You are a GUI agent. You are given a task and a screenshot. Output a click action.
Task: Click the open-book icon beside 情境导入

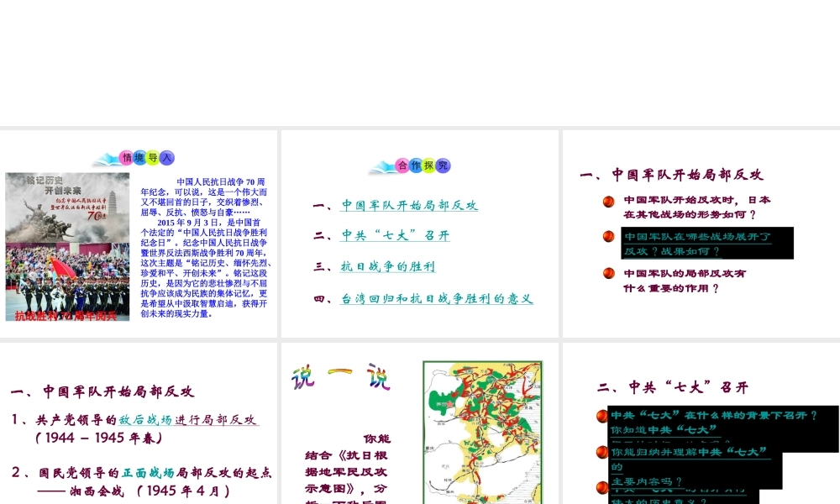pos(108,159)
